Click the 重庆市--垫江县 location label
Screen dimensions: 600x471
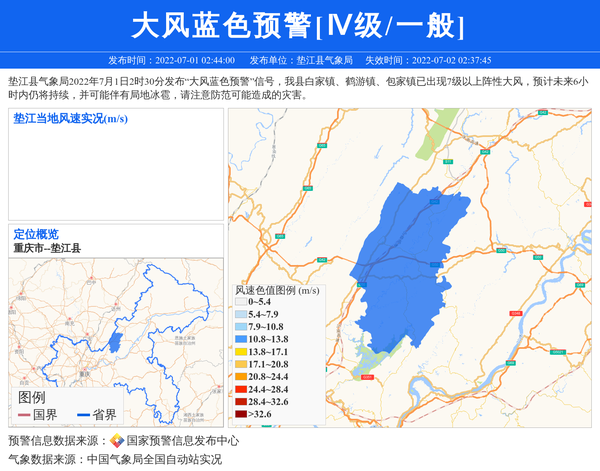(x=47, y=248)
